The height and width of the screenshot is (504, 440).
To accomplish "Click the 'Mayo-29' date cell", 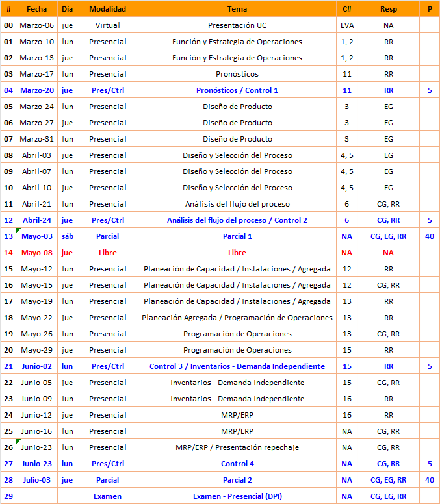I will pyautogui.click(x=36, y=350).
